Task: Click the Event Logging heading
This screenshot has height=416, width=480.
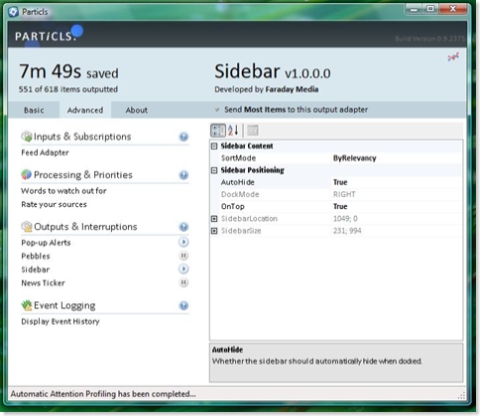Action: [65, 306]
